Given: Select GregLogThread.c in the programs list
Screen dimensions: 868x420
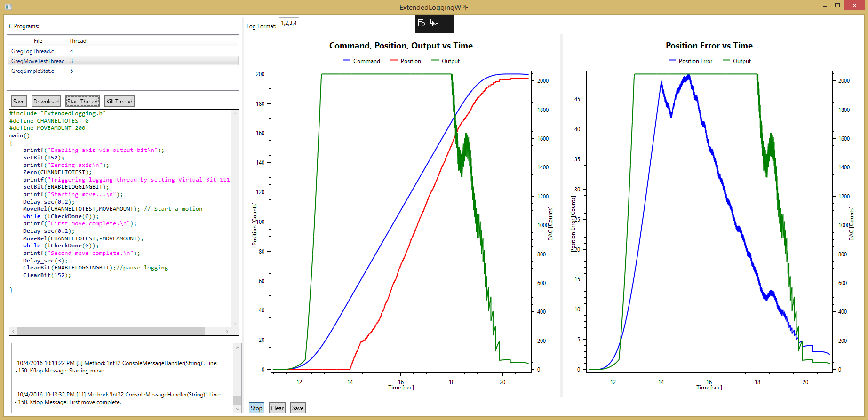Looking at the screenshot, I should 32,51.
